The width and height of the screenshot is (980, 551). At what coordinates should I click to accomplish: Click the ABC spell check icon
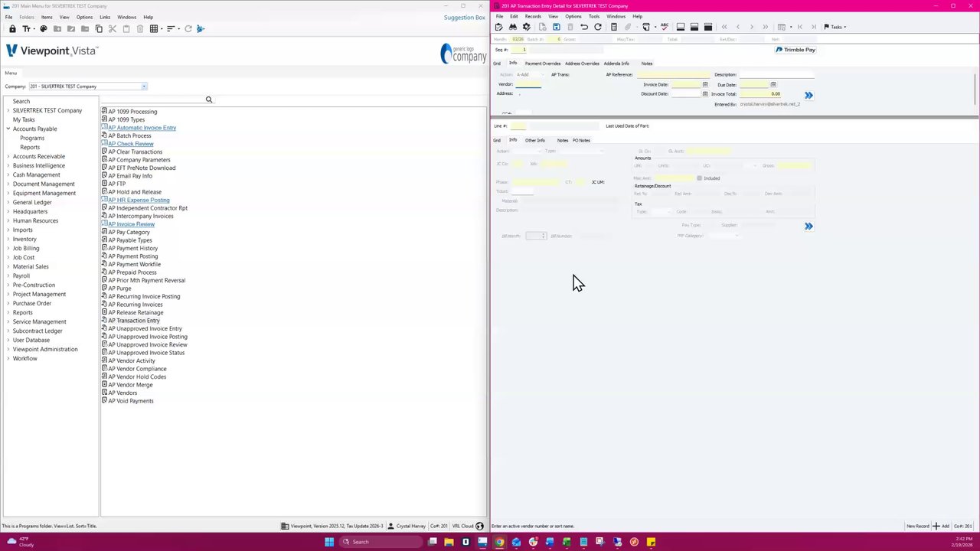tap(665, 27)
